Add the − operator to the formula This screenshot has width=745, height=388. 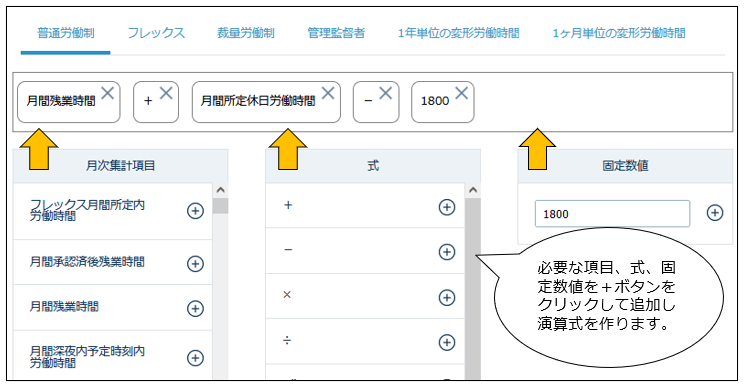click(447, 252)
